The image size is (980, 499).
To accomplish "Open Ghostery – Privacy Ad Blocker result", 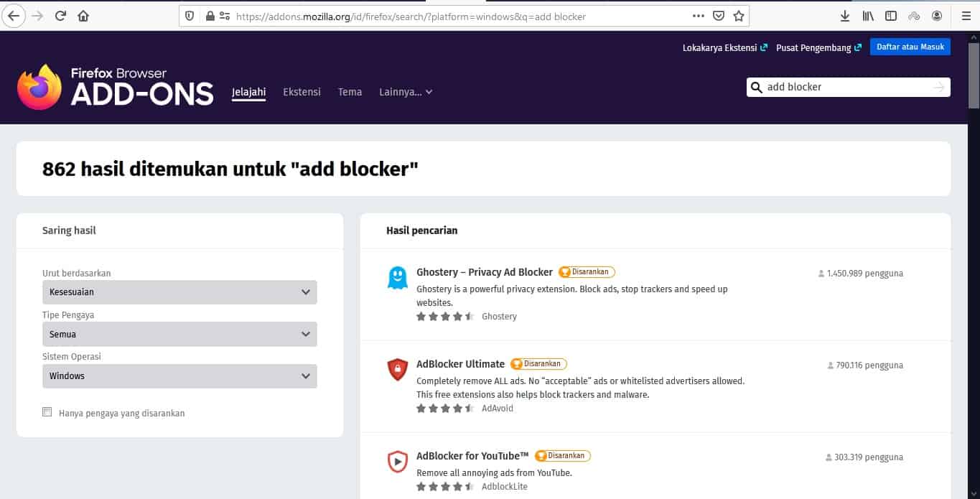I will click(x=485, y=272).
